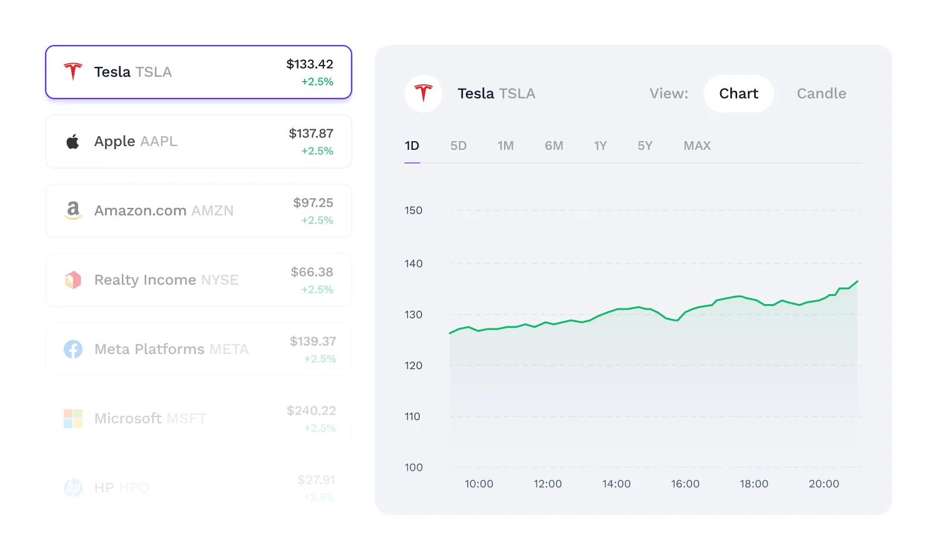The width and height of the screenshot is (937, 560).
Task: Show the 6M time range
Action: (553, 146)
